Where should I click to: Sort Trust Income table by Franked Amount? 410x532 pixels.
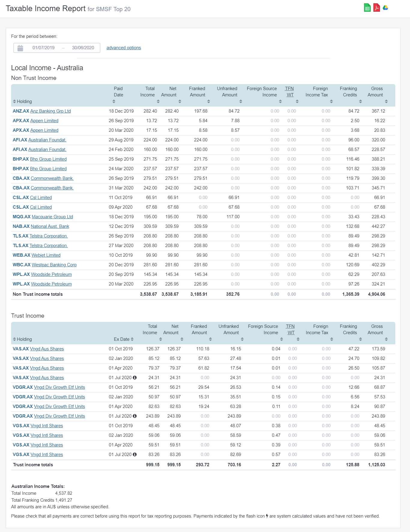(x=210, y=339)
